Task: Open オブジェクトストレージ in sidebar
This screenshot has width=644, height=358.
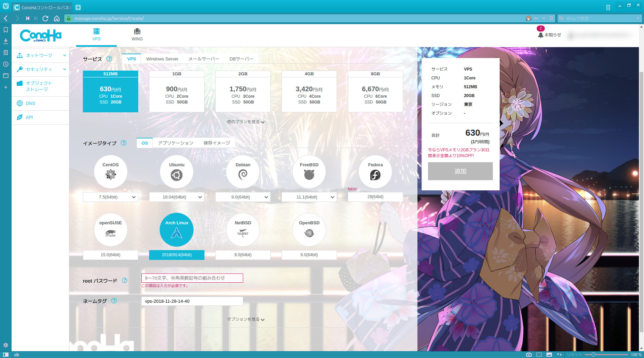Action: click(40, 86)
